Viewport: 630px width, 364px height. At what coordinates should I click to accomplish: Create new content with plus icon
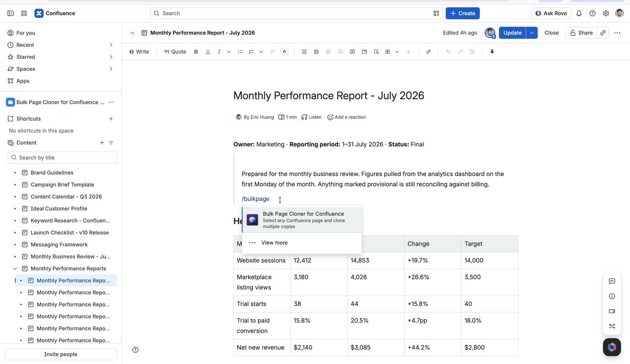click(102, 143)
